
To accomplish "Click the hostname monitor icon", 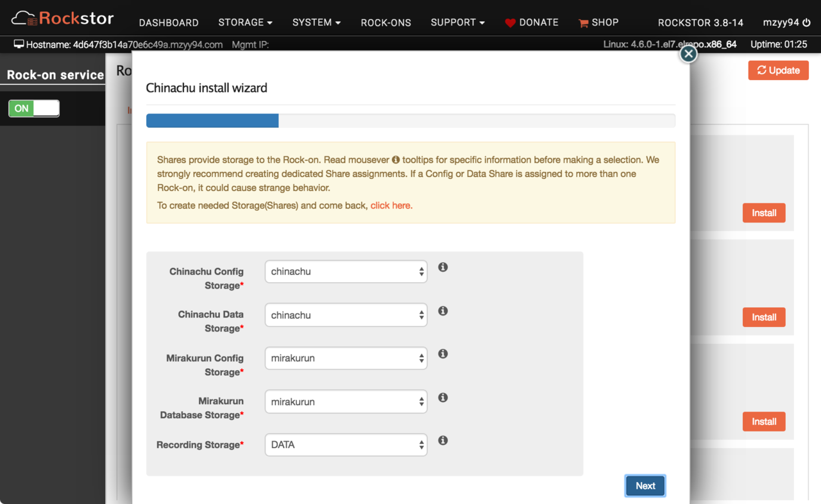I will click(19, 44).
